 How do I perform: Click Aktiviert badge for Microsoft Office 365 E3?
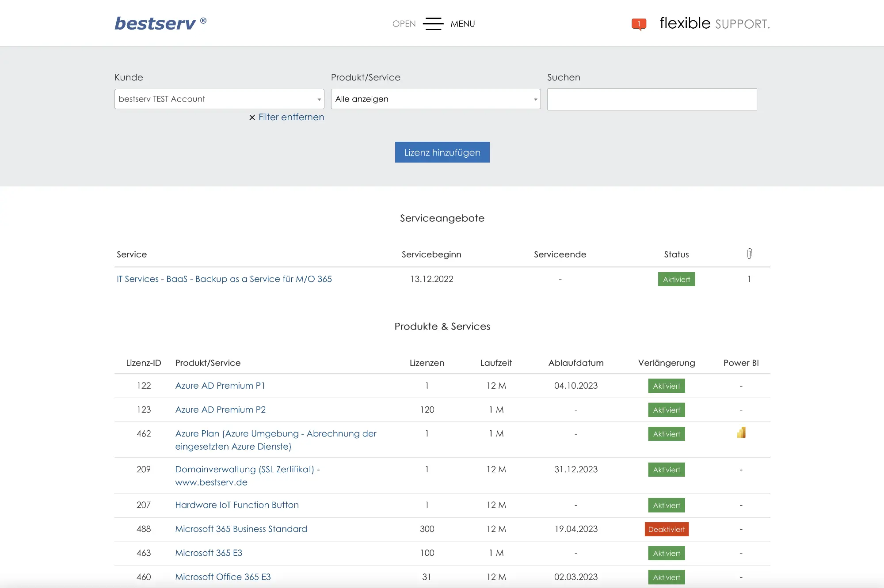pos(667,577)
